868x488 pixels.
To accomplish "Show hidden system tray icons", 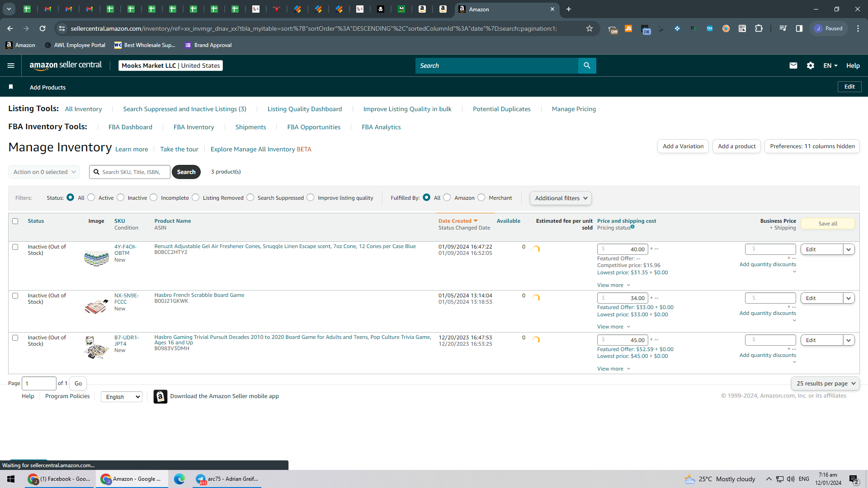I will tap(769, 479).
